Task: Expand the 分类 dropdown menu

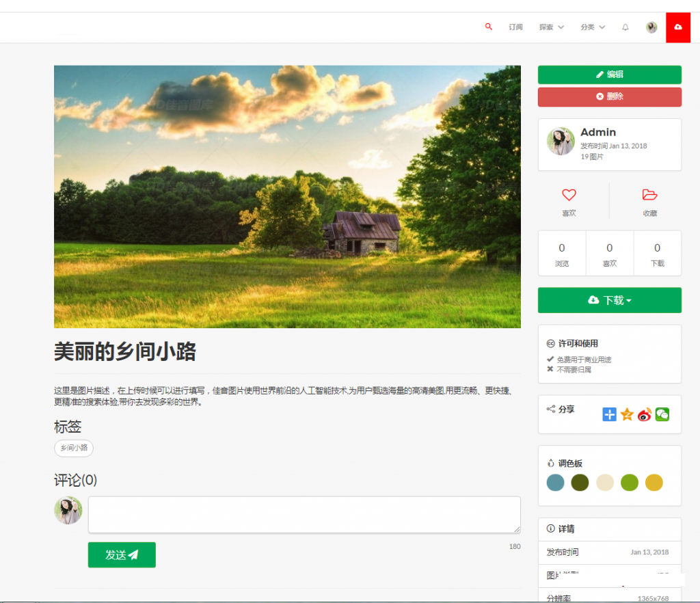Action: [592, 27]
